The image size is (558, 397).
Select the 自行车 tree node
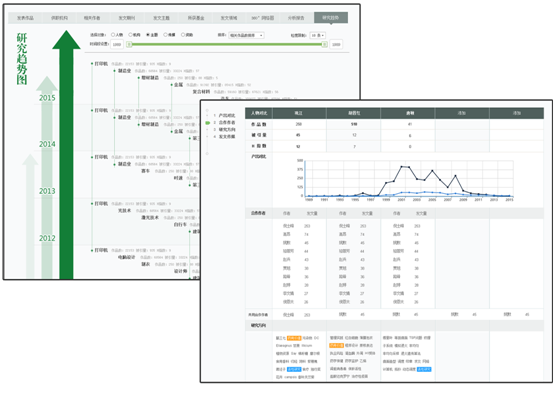coord(180,225)
